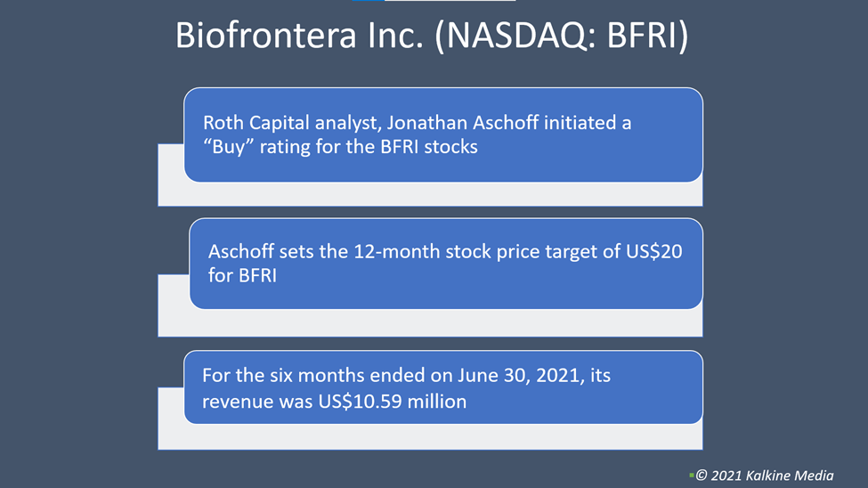Click the word 'Aschoff' starting second box
Viewport: 868px width, 488px height.
[240, 251]
